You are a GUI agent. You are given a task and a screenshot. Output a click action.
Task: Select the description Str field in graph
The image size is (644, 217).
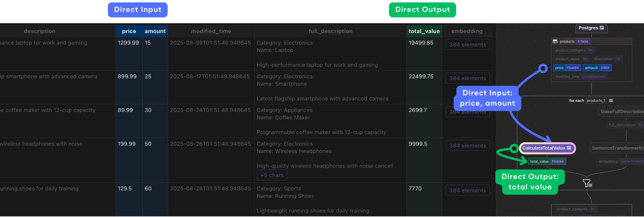607,59
